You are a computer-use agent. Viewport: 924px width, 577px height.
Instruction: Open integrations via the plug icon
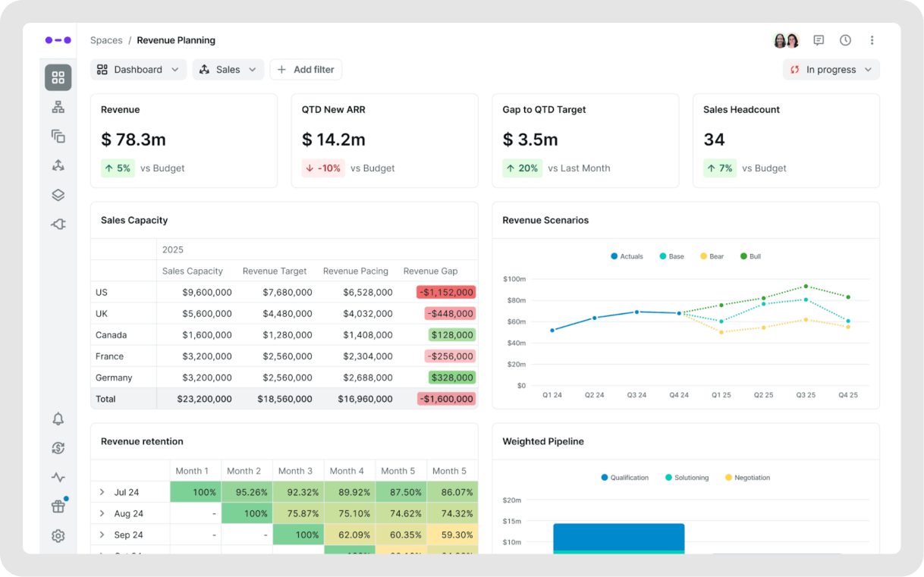click(x=58, y=224)
